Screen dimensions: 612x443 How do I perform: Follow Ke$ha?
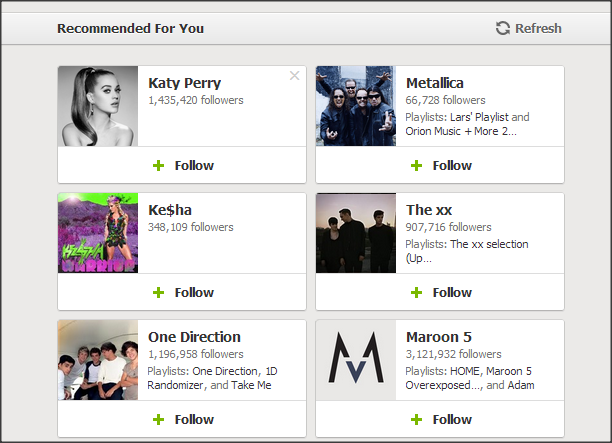pos(183,292)
